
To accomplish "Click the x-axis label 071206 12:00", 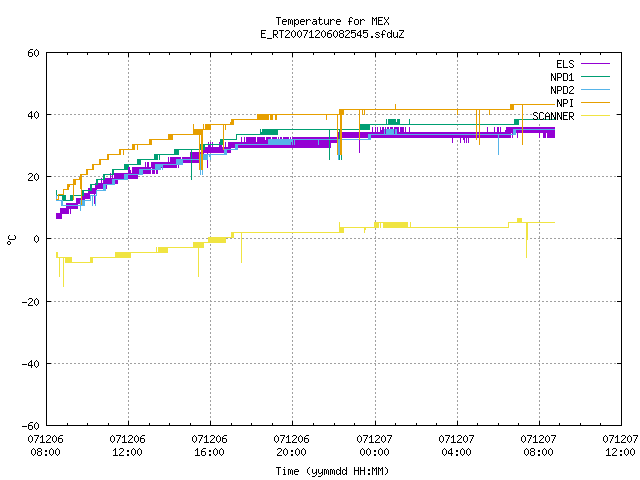I will pyautogui.click(x=127, y=446).
